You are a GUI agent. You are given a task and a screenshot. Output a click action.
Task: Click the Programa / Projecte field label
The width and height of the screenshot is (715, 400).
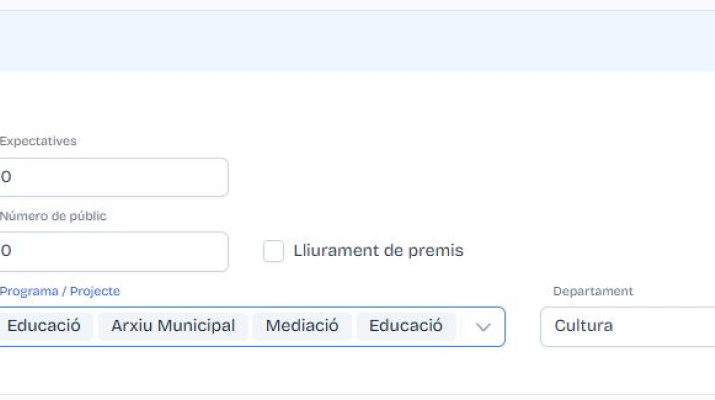[x=59, y=291]
